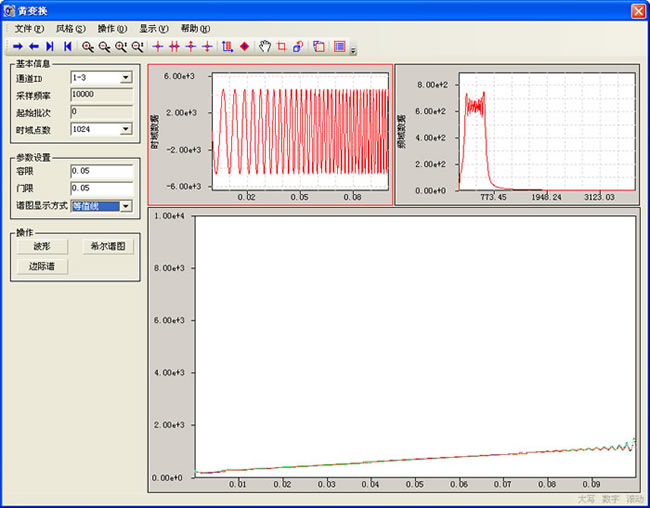Click the leftmost red crosshair cursor icon
650x508 pixels.
(x=157, y=46)
